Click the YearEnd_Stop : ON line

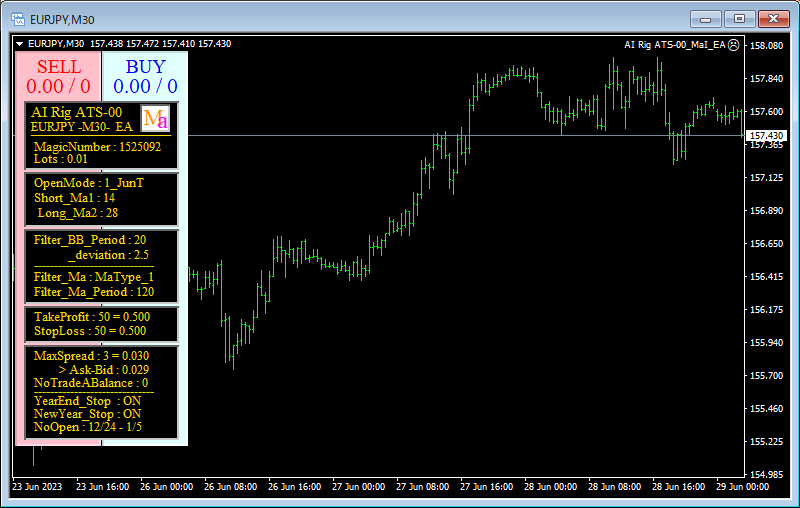(87, 401)
